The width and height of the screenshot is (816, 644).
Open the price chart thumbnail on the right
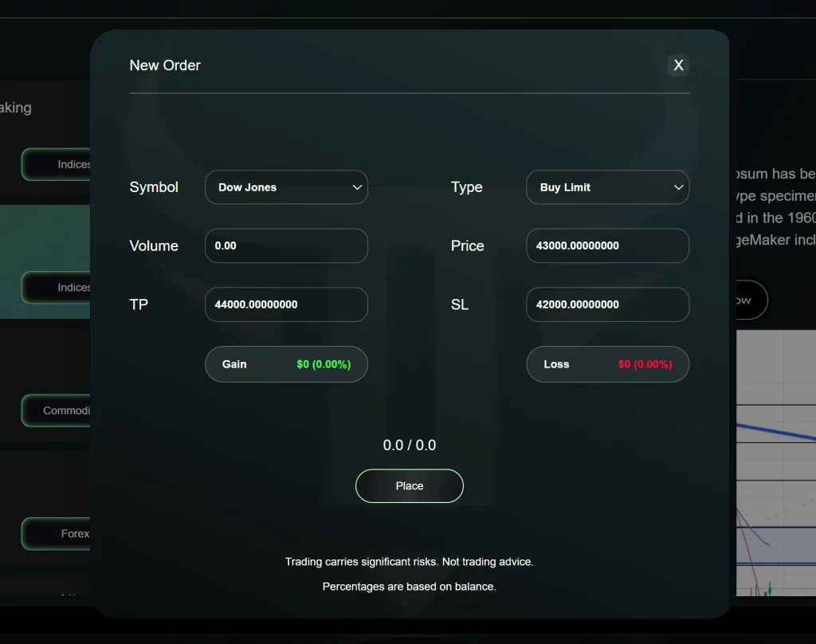[773, 462]
